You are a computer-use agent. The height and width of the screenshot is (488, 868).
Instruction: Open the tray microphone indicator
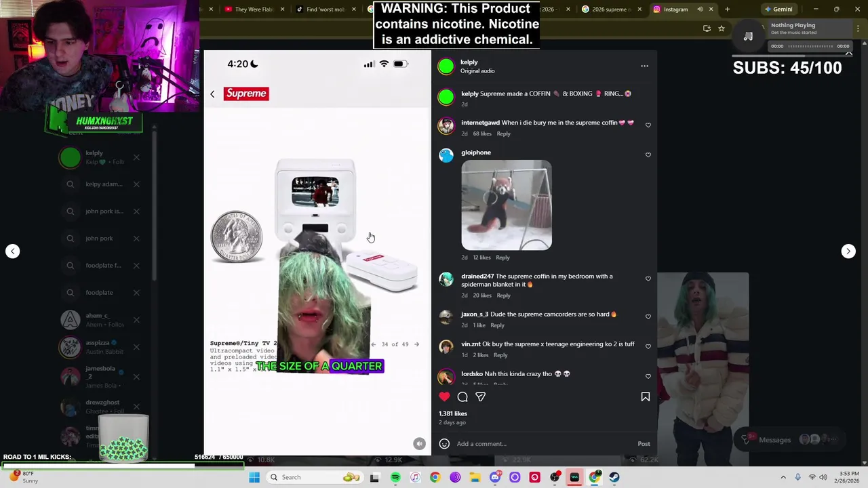click(797, 477)
